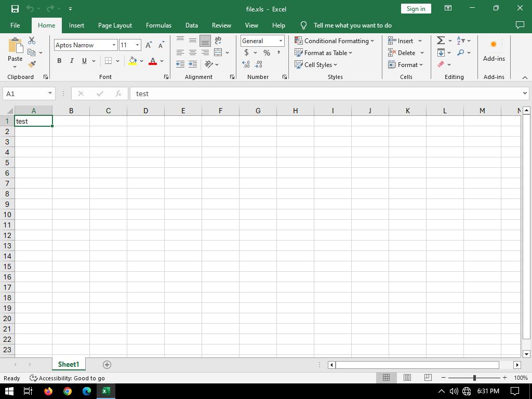Switch to Page Layout view in status bar
Image resolution: width=532 pixels, height=399 pixels.
(407, 378)
